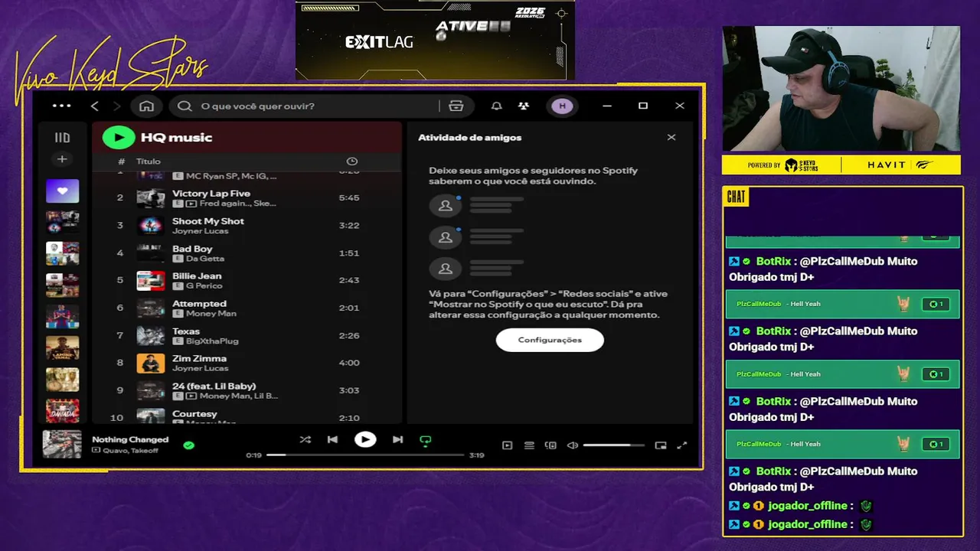This screenshot has height=551, width=980.
Task: Enter full screen with the expand arrows icon
Action: (682, 445)
